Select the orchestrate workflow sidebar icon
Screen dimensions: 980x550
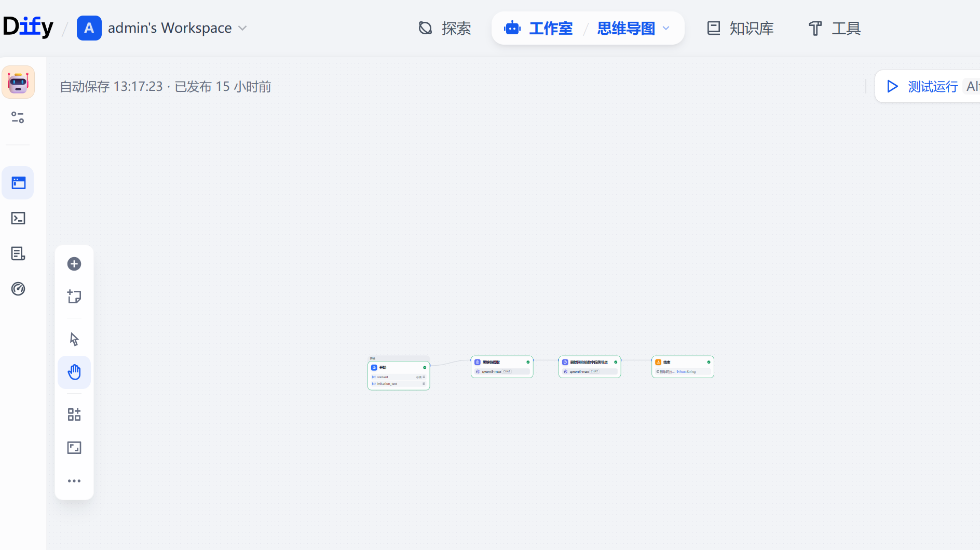[x=18, y=183]
